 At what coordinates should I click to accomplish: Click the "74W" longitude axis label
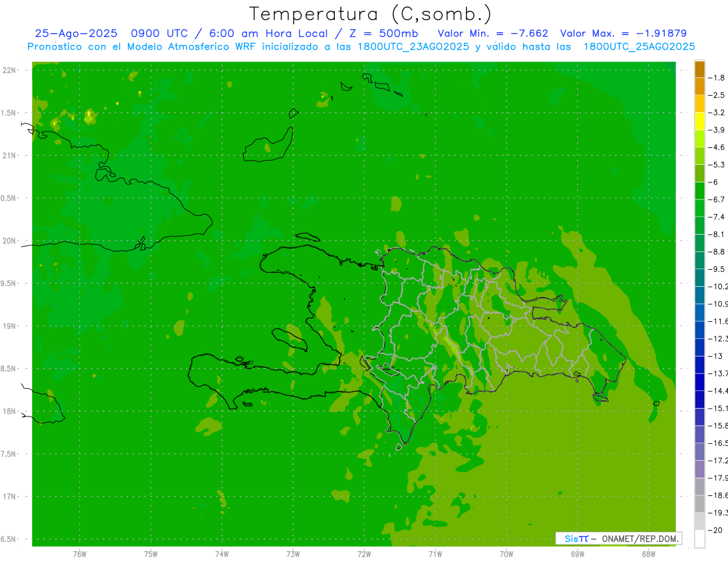tap(222, 554)
